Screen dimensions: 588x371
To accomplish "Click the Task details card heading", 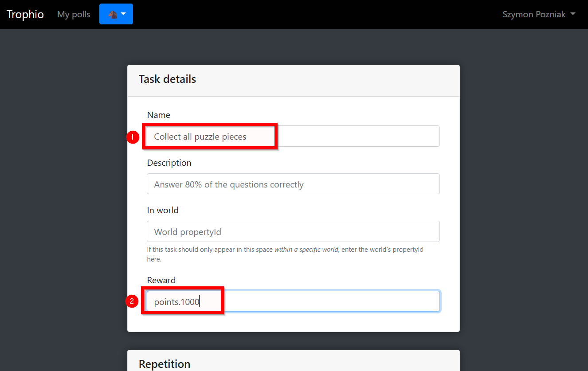I will click(x=167, y=79).
